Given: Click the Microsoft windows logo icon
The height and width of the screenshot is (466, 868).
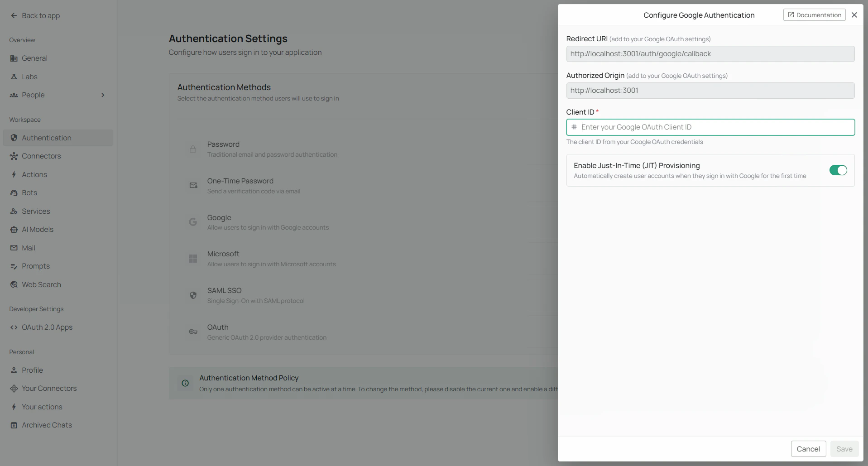Looking at the screenshot, I should tap(193, 259).
